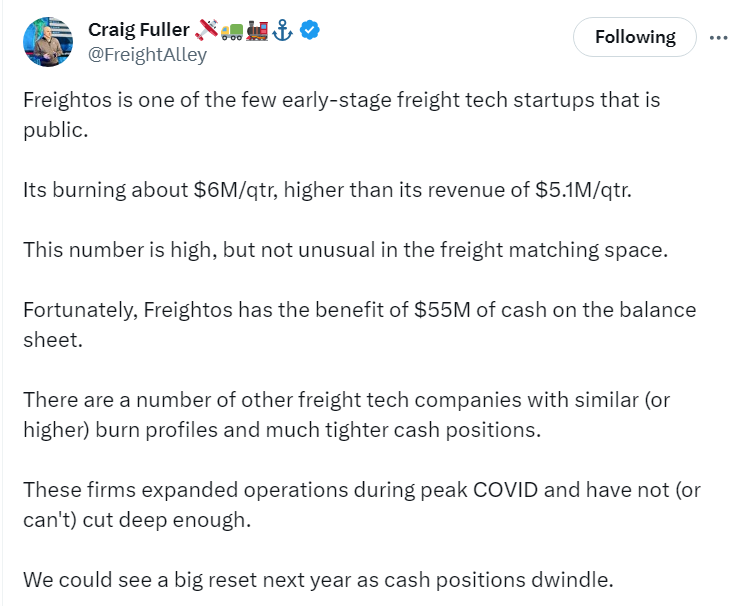The width and height of the screenshot is (748, 606).
Task: Click the line about burning $6M/qtr
Action: (x=327, y=190)
